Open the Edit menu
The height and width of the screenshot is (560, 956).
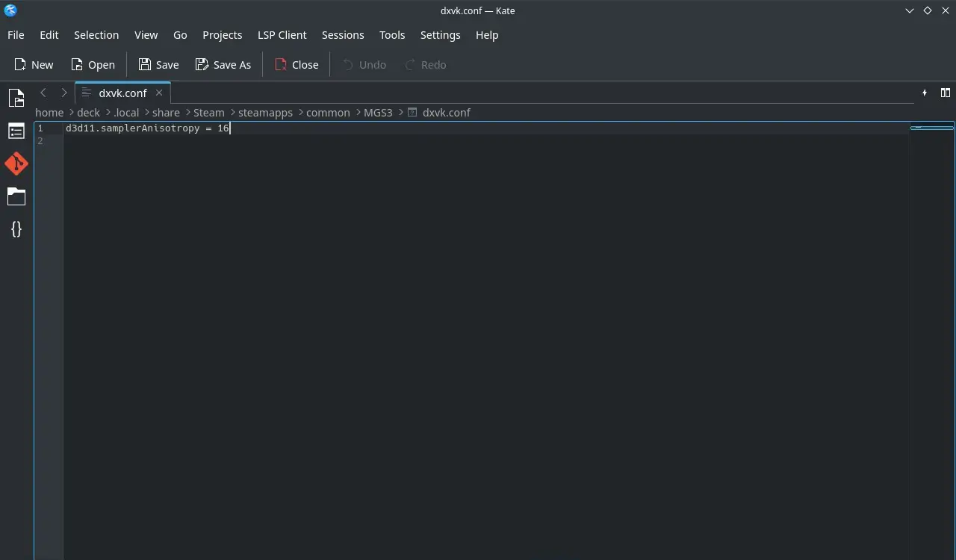point(49,35)
